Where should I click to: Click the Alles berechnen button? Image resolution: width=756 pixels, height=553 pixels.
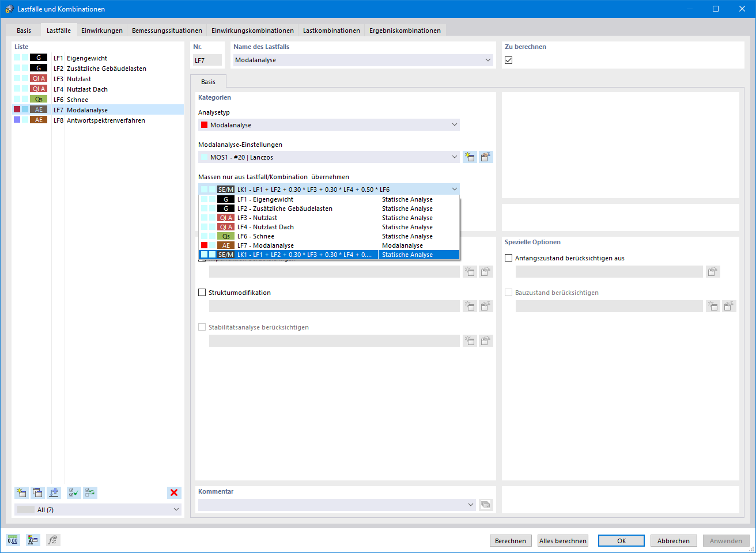click(x=563, y=540)
